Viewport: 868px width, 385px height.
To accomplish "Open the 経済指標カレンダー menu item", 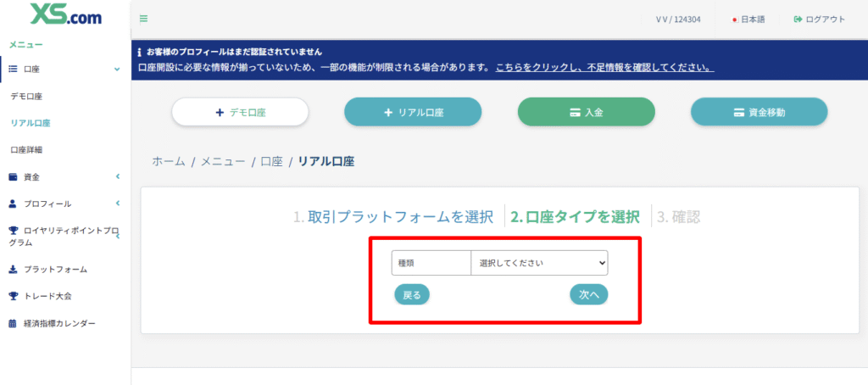I will point(60,323).
